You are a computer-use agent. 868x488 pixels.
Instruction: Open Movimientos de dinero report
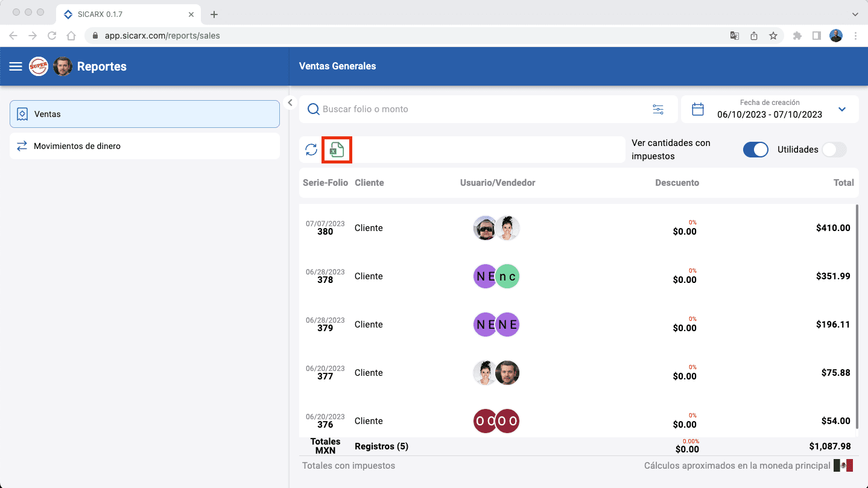[145, 146]
